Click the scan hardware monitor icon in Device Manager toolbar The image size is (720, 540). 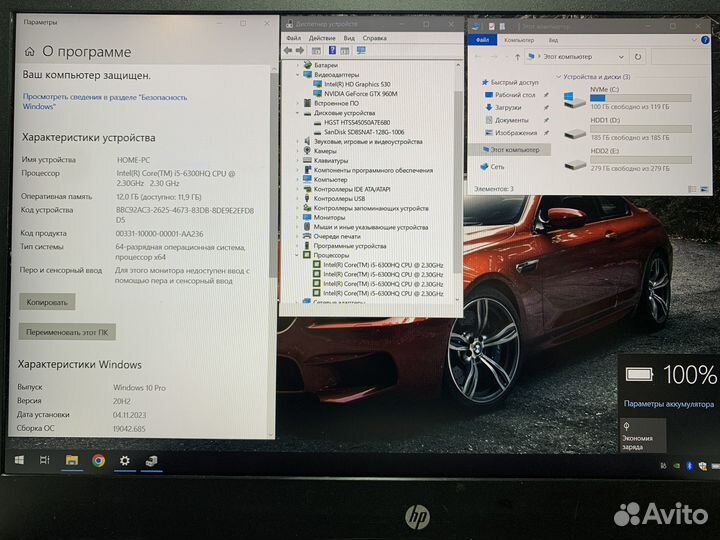[361, 51]
